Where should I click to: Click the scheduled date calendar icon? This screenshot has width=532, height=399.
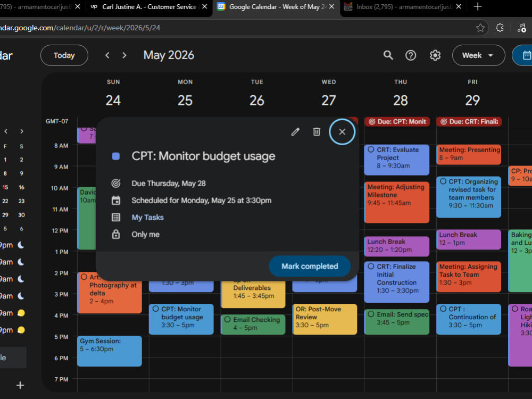(115, 201)
